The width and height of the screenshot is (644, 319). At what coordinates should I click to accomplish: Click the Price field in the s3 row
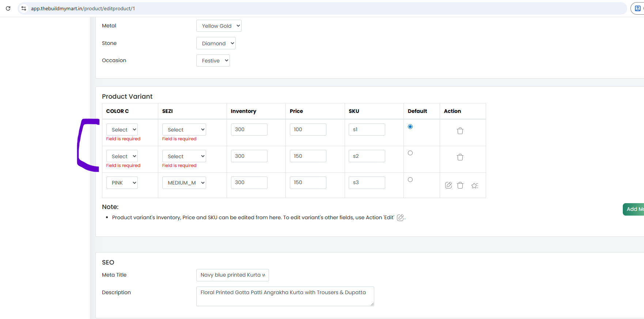point(308,182)
